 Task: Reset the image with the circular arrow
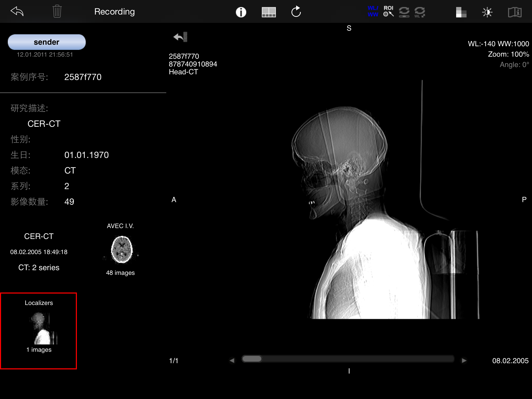tap(296, 12)
